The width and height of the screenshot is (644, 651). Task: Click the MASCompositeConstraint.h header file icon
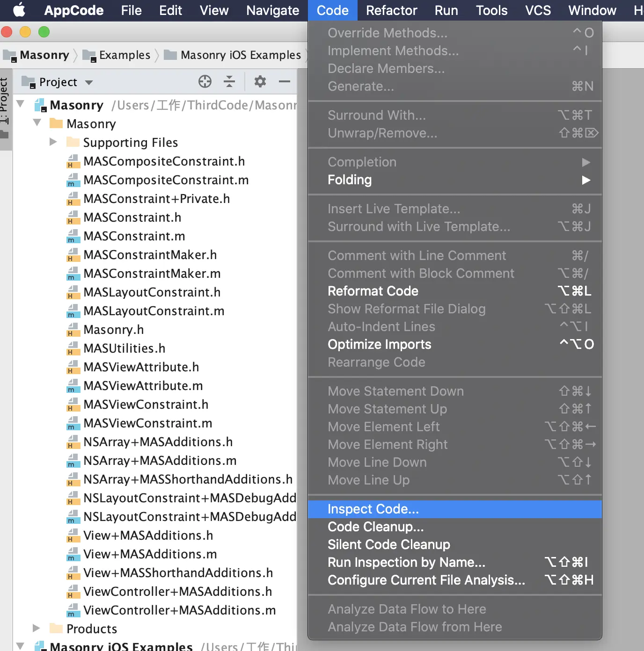(x=73, y=161)
